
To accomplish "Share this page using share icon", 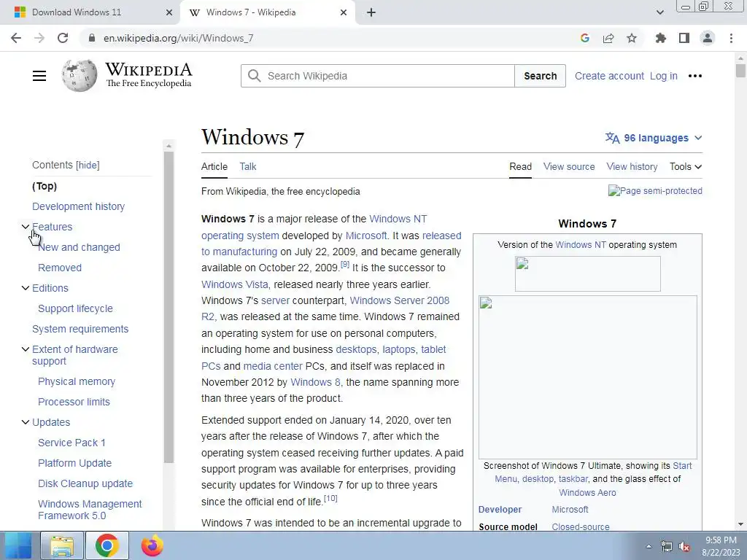I will click(608, 38).
